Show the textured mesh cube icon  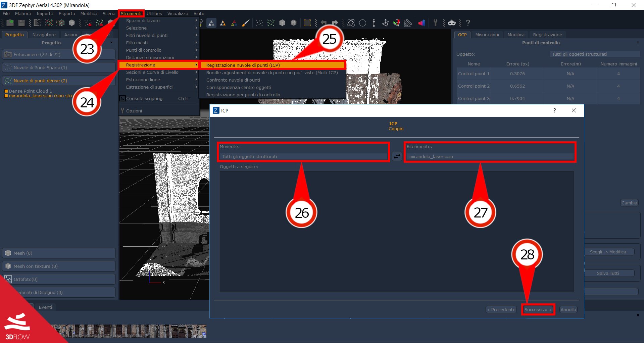(294, 23)
